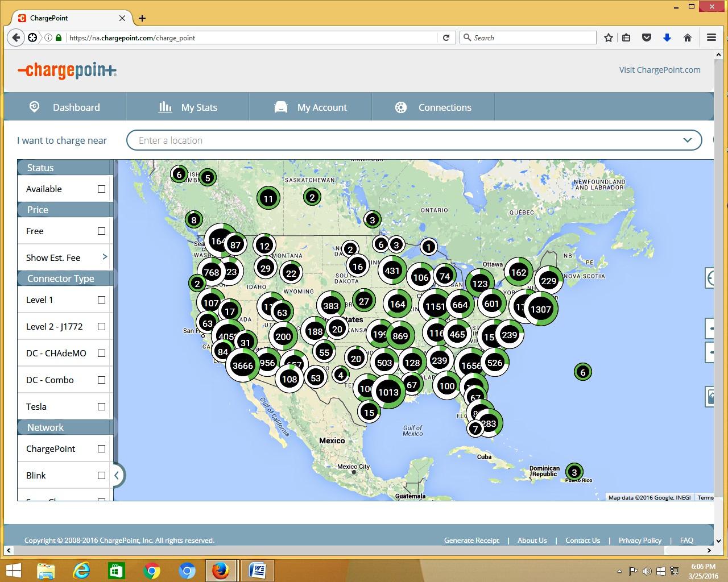Click the 383 stations cluster marker
The width and height of the screenshot is (728, 582).
[331, 306]
